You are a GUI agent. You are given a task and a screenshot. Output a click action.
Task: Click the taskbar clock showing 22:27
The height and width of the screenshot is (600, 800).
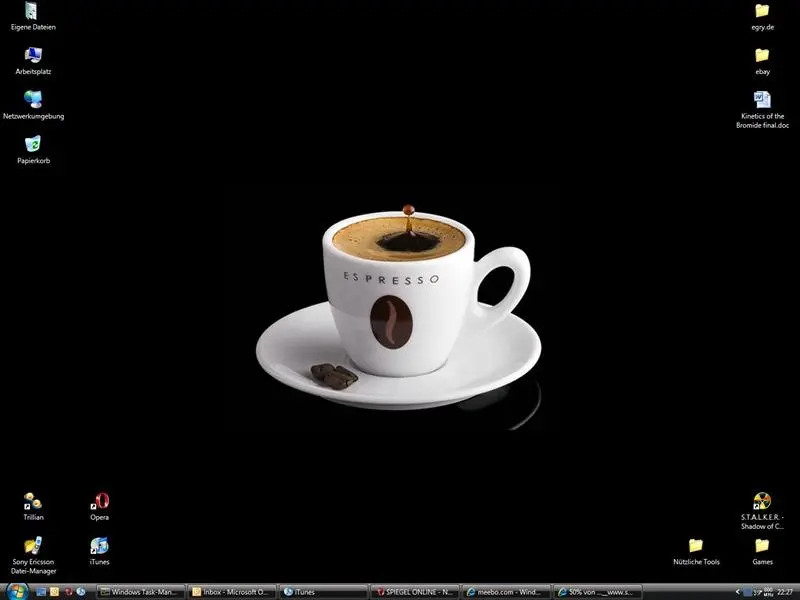coord(784,592)
